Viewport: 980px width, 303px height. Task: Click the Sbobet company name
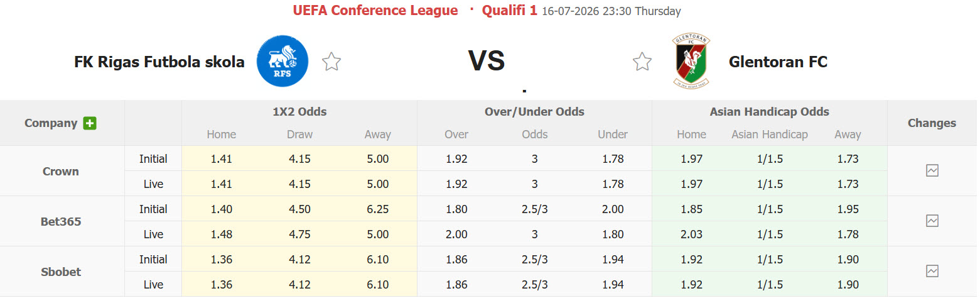point(62,272)
